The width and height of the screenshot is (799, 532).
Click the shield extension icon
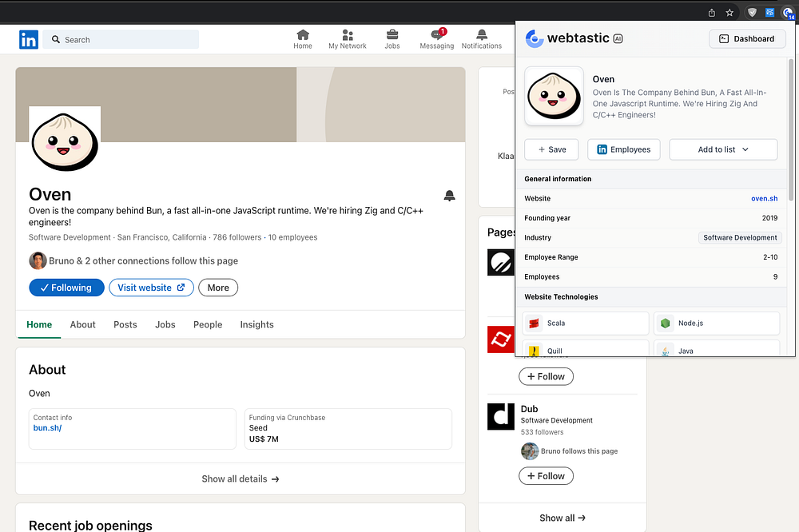(752, 13)
